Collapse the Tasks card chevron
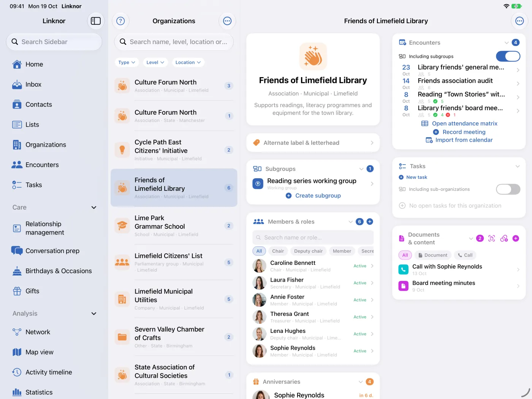532x399 pixels. (x=517, y=166)
